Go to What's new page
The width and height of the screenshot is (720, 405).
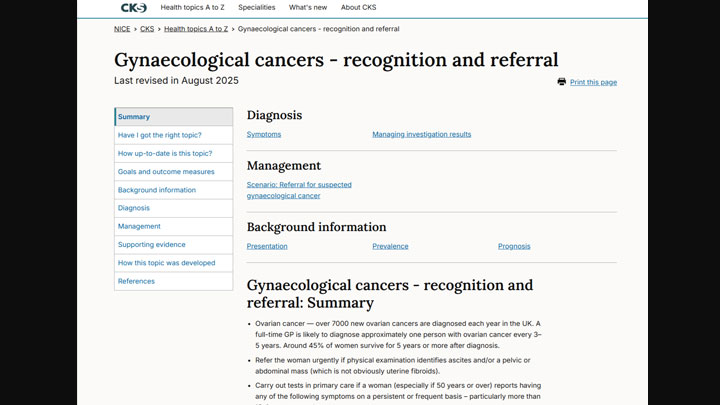308,8
